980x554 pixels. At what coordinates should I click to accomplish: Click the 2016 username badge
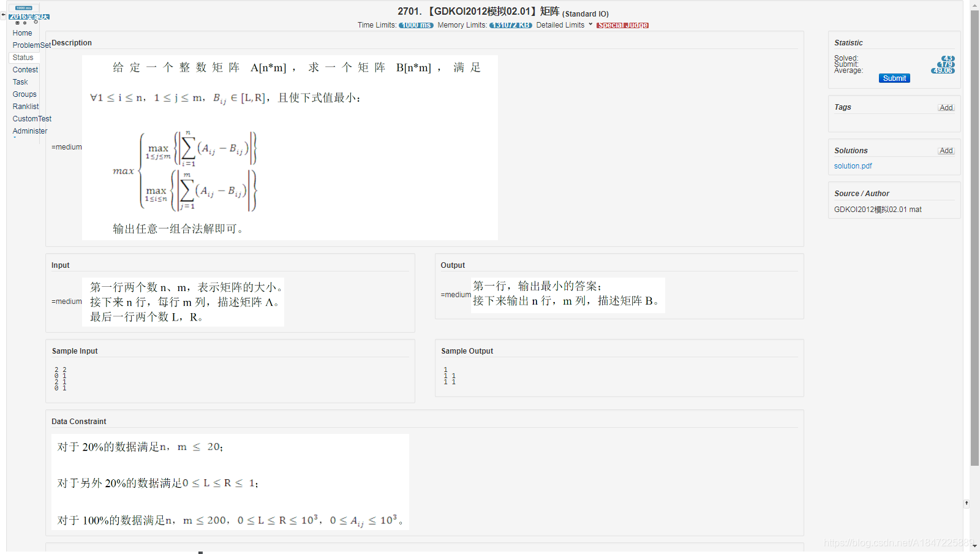tap(29, 17)
